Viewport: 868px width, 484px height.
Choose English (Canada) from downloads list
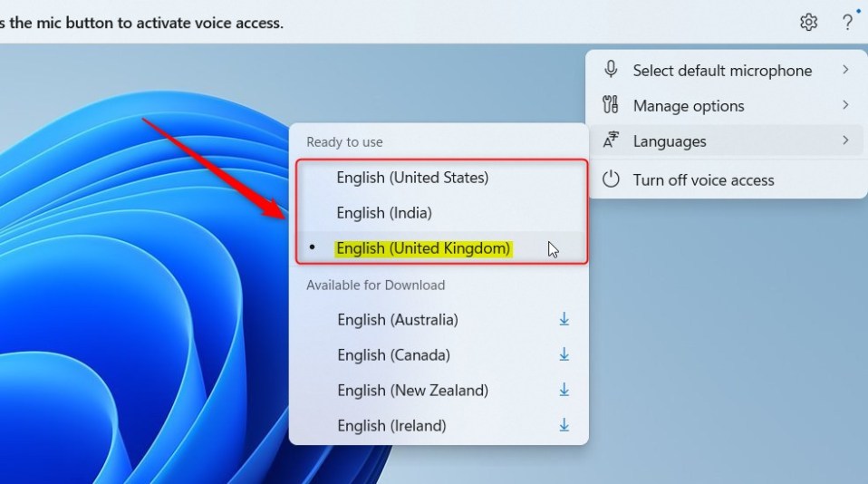pos(439,355)
